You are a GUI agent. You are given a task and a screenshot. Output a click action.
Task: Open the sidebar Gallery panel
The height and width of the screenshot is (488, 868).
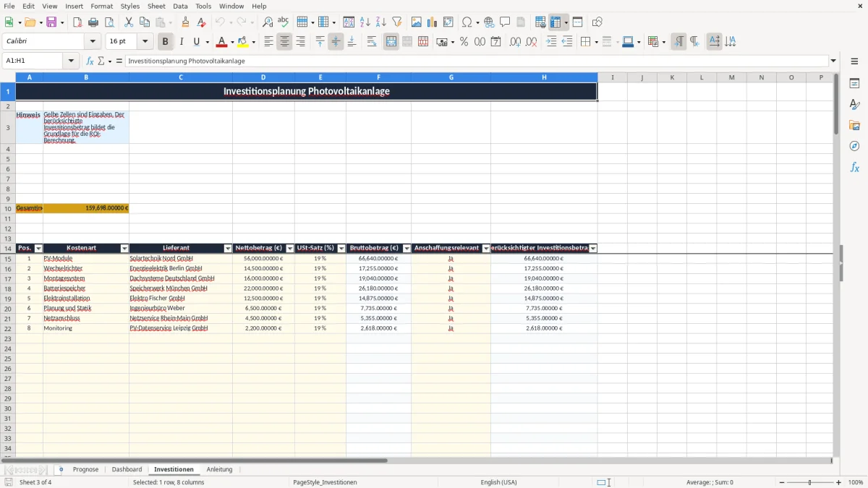[x=854, y=125]
